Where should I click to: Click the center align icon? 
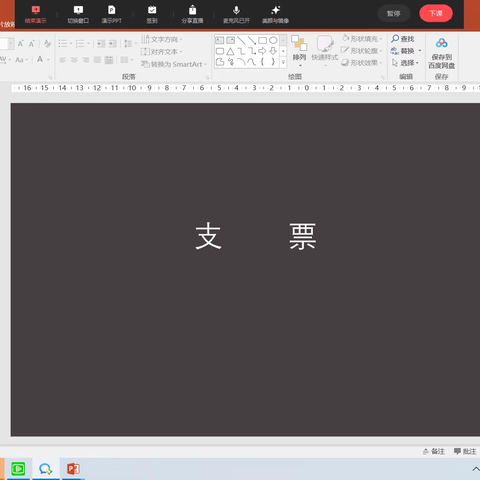74,60
